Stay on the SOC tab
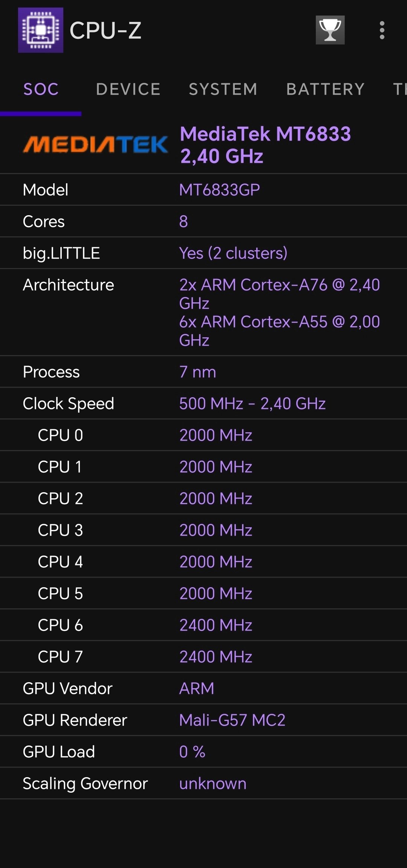Viewport: 407px width, 868px height. [41, 89]
